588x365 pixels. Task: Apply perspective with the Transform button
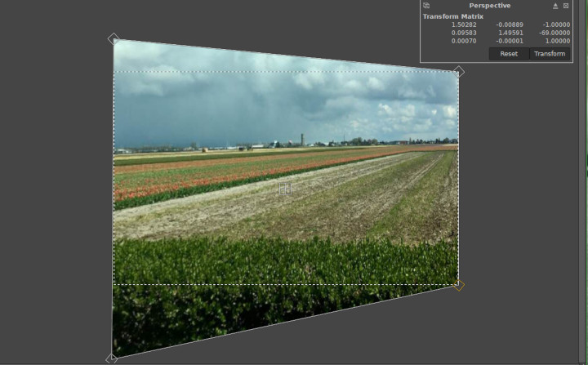click(550, 54)
